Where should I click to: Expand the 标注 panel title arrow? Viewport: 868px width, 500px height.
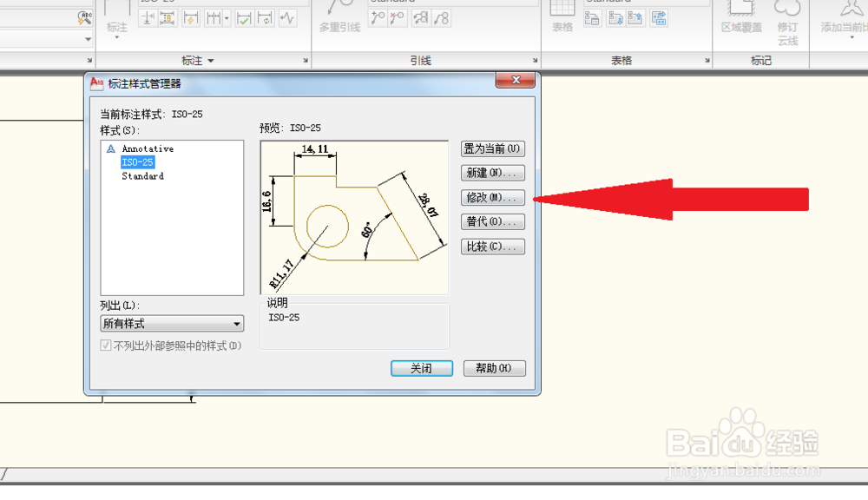[211, 61]
